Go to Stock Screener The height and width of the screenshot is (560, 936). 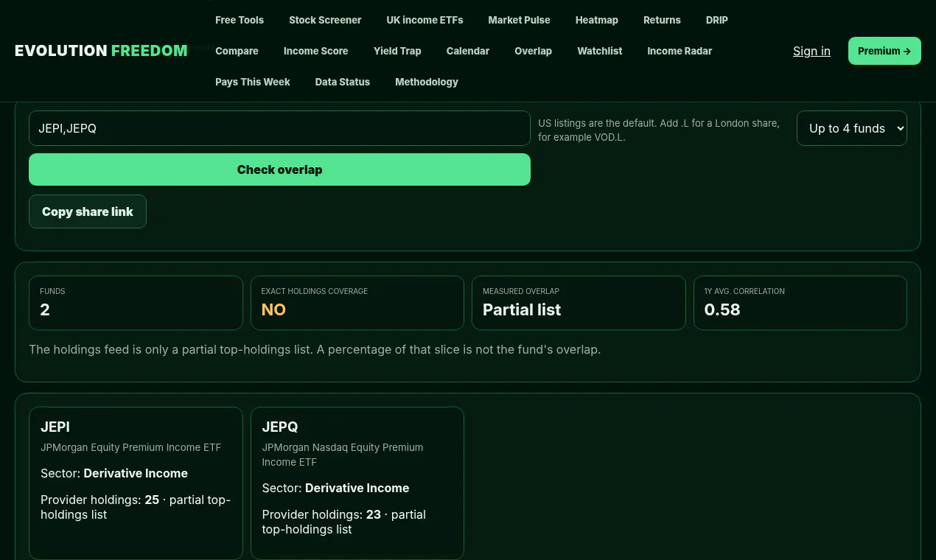(325, 20)
